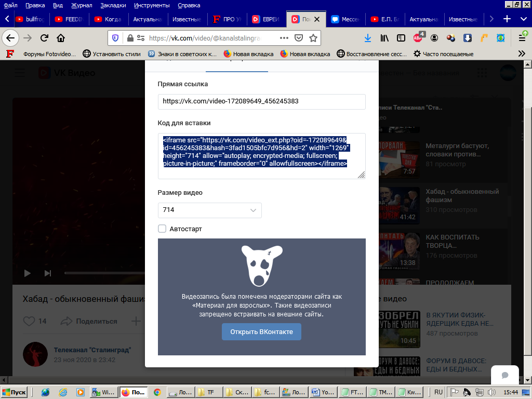The height and width of the screenshot is (399, 532).
Task: Show site security info via lock icon
Action: click(x=130, y=38)
